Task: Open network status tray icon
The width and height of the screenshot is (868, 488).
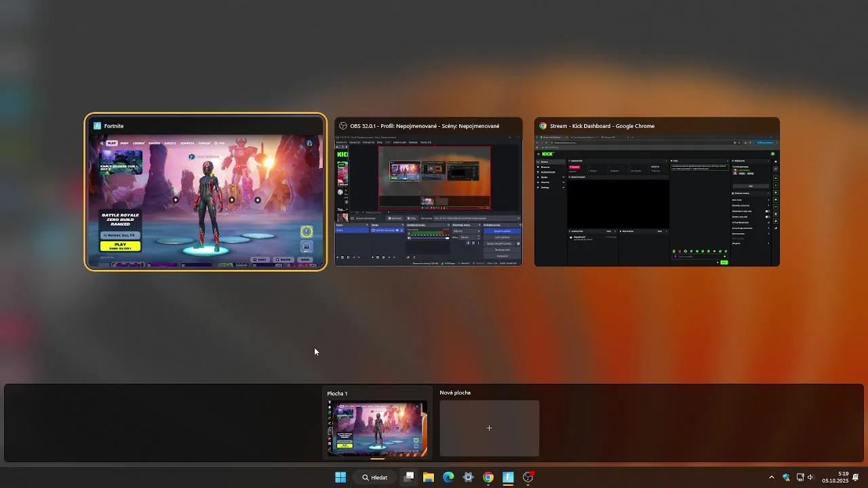Action: coord(800,477)
